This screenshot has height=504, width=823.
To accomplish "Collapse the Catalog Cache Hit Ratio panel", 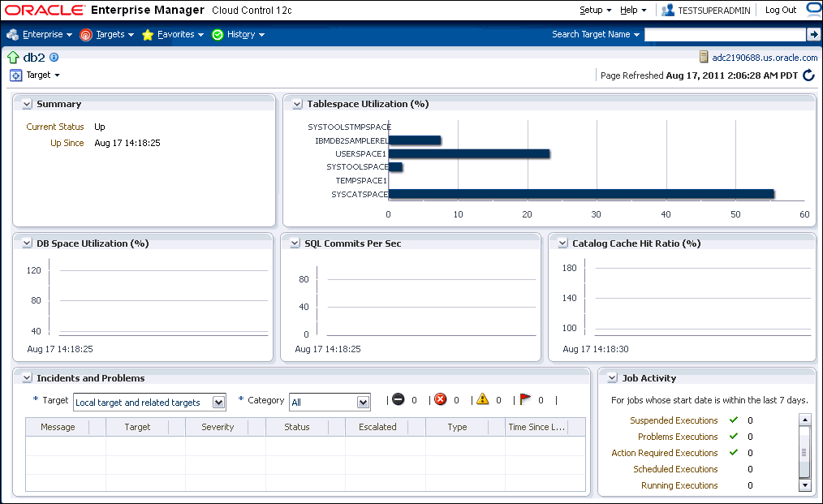I will (562, 243).
